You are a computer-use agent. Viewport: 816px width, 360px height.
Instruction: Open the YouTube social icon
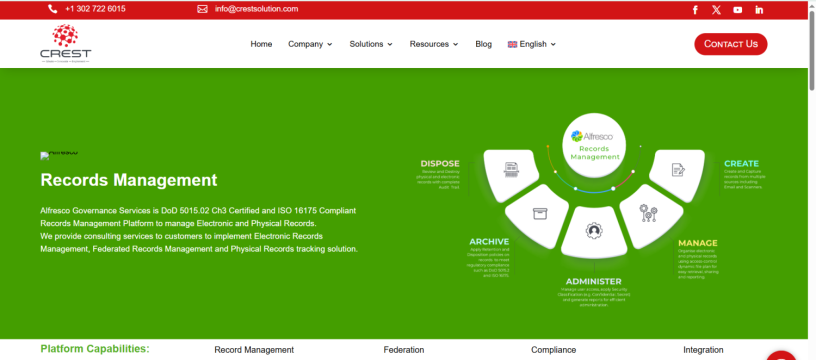coord(738,10)
